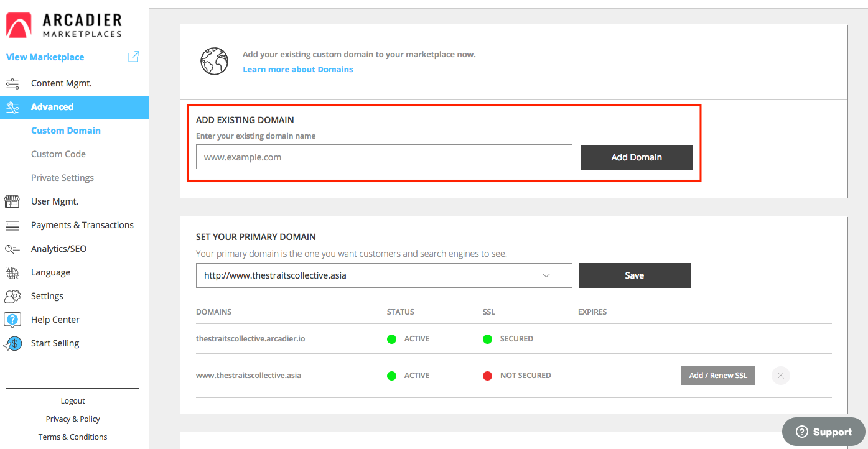Select the Advanced menu item
Screen dimensions: 868x449
[74, 107]
